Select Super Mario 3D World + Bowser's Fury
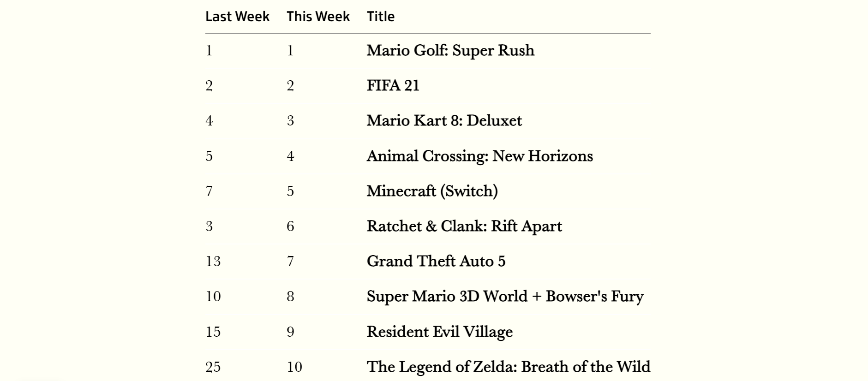Screen dimensions: 868x381 (505, 296)
